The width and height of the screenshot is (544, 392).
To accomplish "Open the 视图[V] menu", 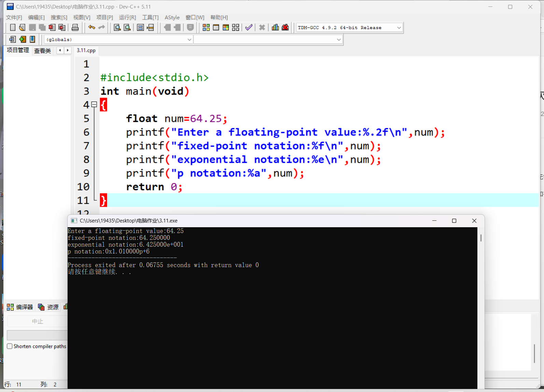I will pyautogui.click(x=82, y=17).
